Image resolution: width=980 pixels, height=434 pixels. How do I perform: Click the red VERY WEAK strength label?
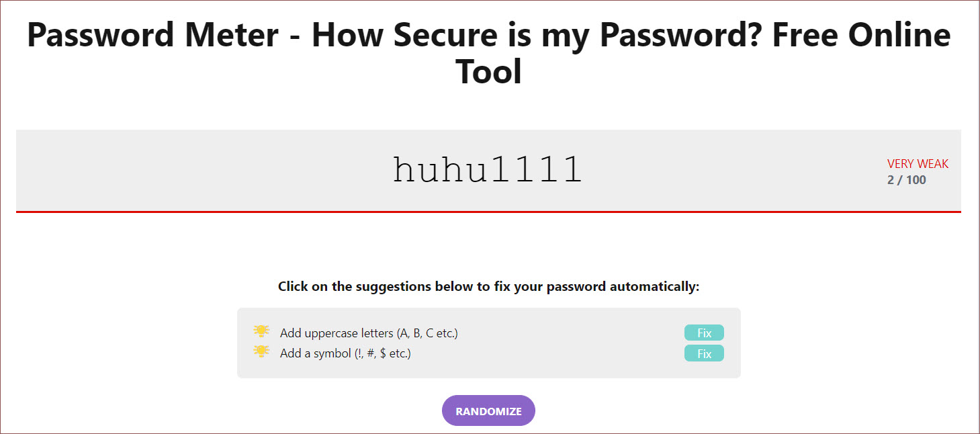pyautogui.click(x=918, y=164)
